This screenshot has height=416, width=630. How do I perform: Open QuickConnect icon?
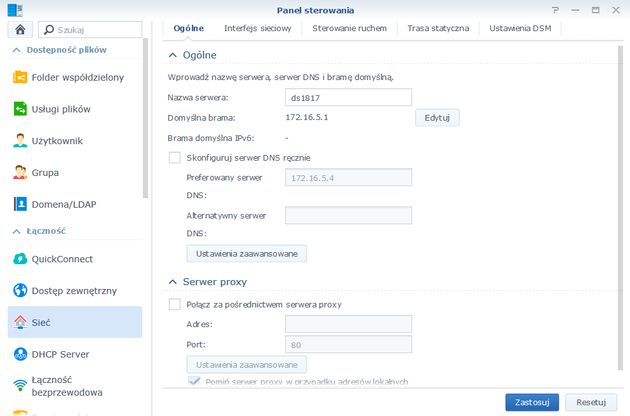[20, 258]
